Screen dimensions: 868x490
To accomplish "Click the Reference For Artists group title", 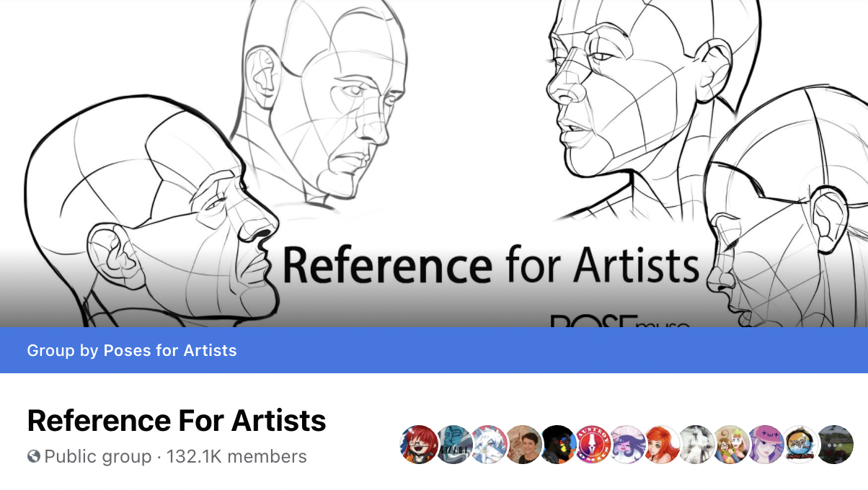I will (177, 420).
